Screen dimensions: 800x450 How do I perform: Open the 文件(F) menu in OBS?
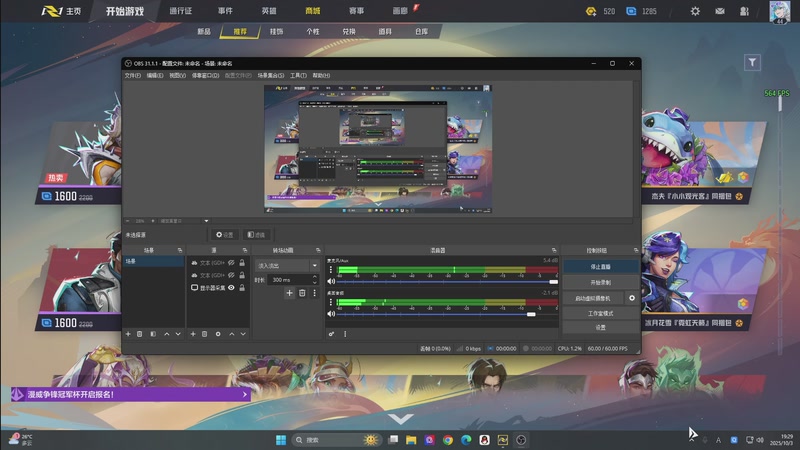click(x=132, y=75)
